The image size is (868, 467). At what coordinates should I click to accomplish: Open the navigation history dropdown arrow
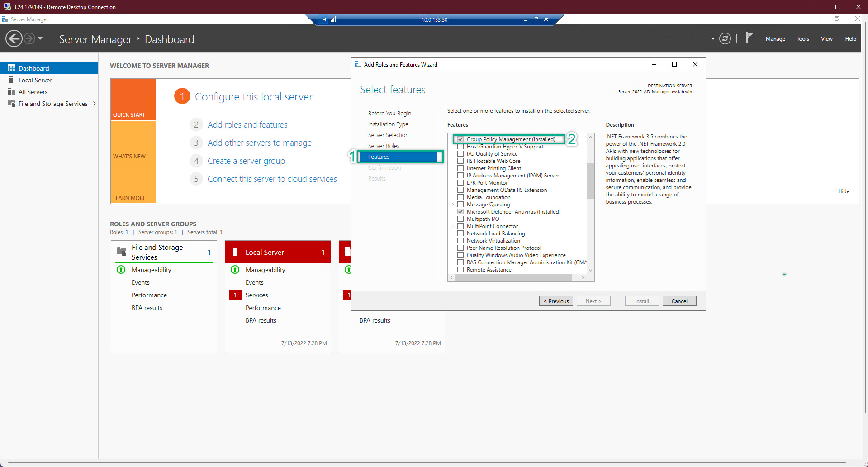tap(40, 39)
